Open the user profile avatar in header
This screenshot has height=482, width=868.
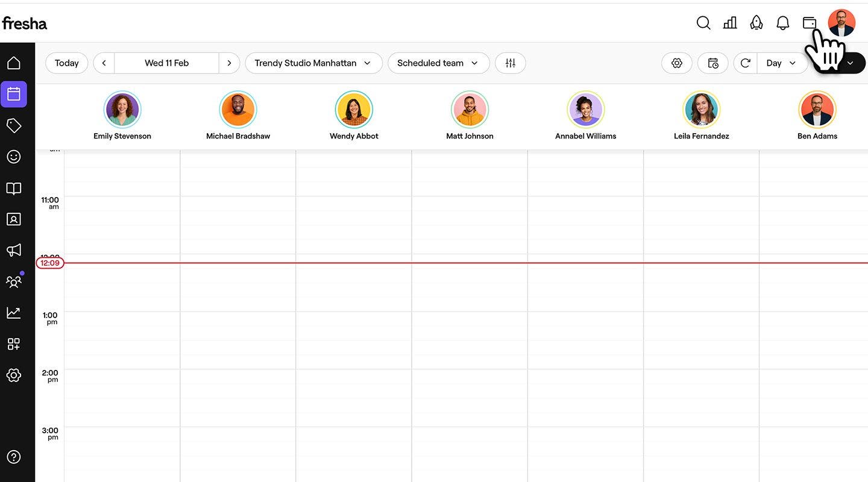[x=841, y=23]
